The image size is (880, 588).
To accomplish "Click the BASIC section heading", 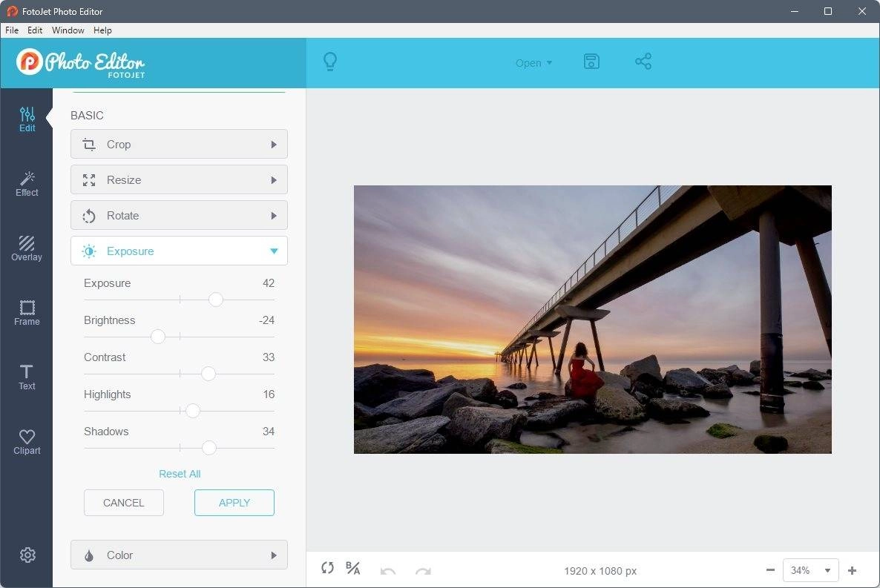I will click(87, 116).
